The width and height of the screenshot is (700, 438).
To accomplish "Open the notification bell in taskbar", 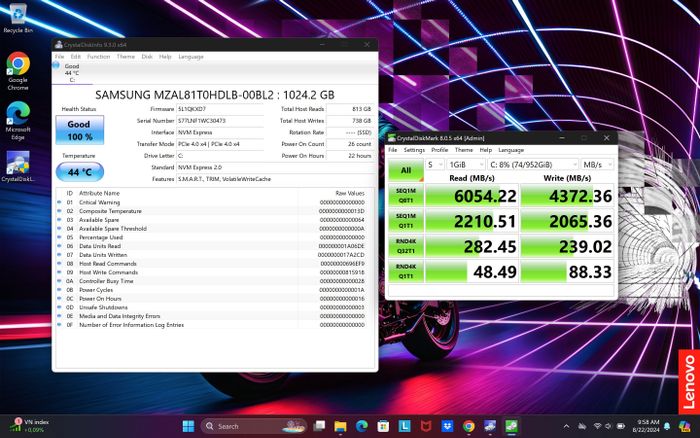I will point(667,426).
